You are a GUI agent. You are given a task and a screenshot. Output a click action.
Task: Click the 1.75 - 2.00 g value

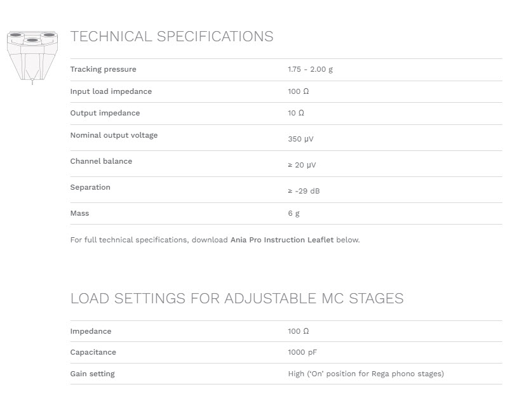click(311, 69)
